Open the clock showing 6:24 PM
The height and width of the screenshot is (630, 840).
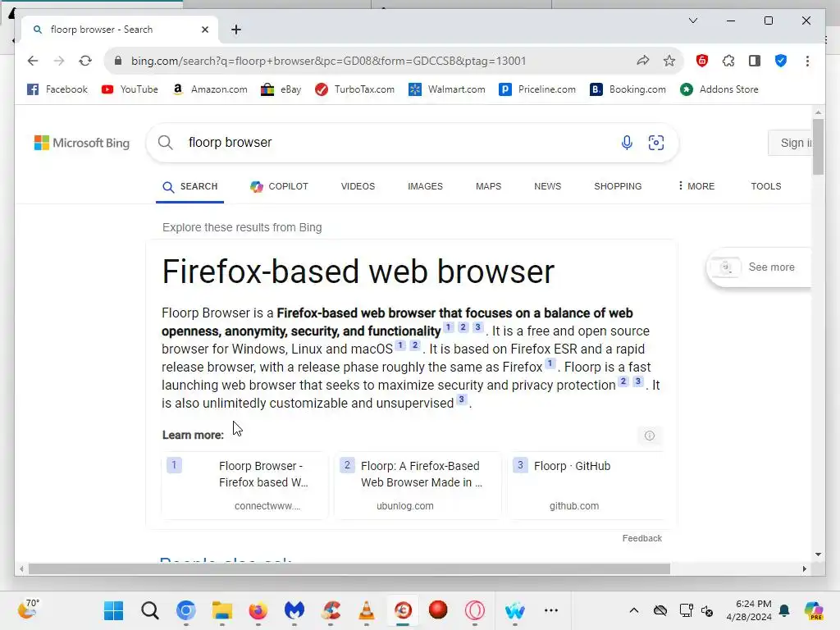tap(749, 610)
